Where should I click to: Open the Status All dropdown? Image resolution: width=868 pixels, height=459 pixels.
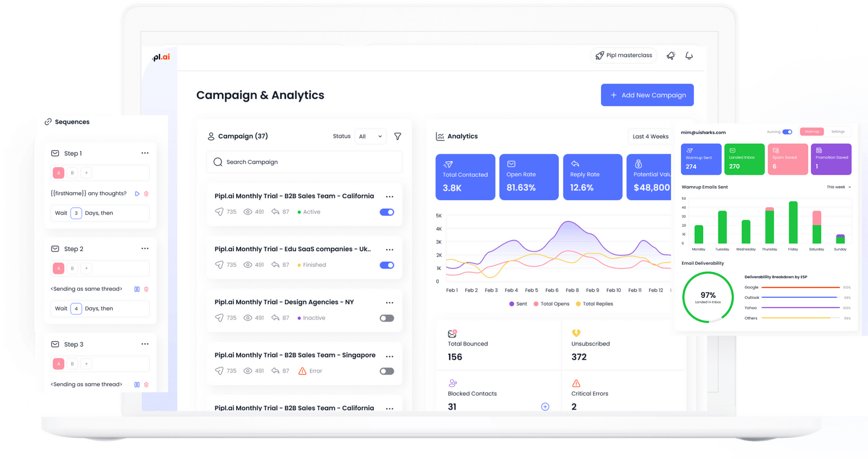pyautogui.click(x=371, y=137)
